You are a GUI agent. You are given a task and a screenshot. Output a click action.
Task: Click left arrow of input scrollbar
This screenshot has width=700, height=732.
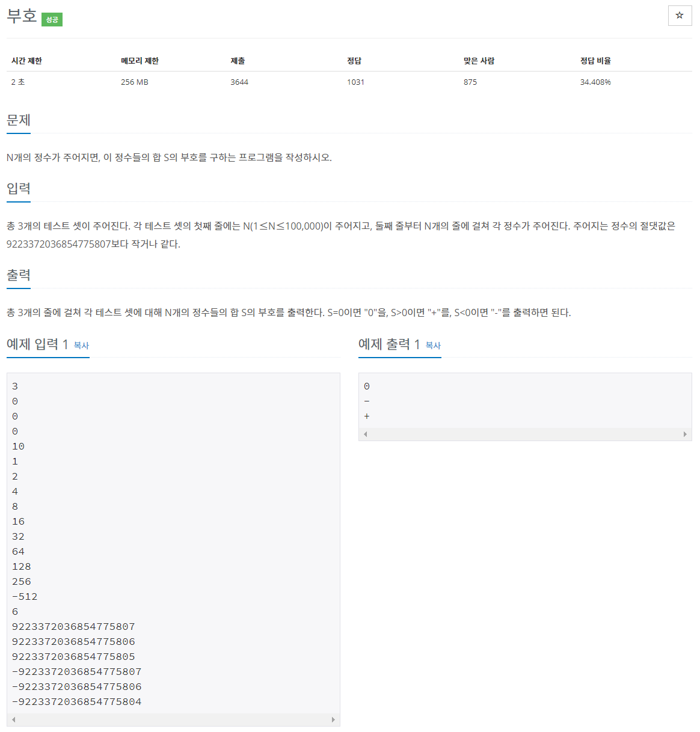click(x=13, y=719)
